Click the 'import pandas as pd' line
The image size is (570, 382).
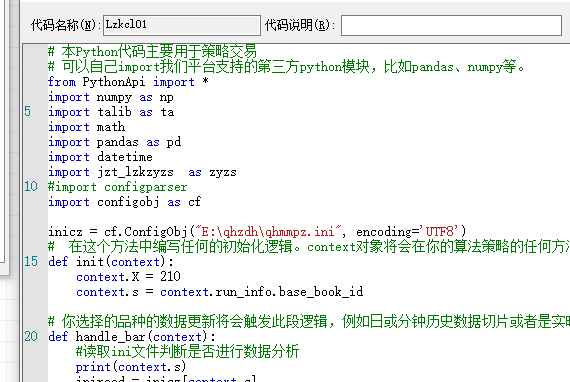(115, 142)
